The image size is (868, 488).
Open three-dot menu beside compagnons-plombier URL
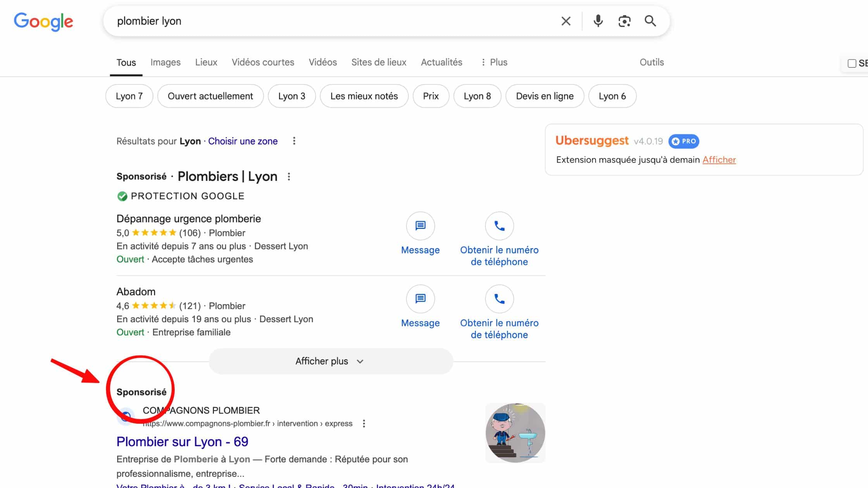(x=364, y=424)
